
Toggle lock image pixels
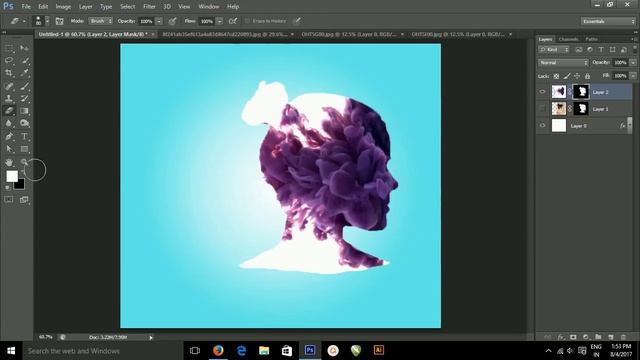coord(567,76)
